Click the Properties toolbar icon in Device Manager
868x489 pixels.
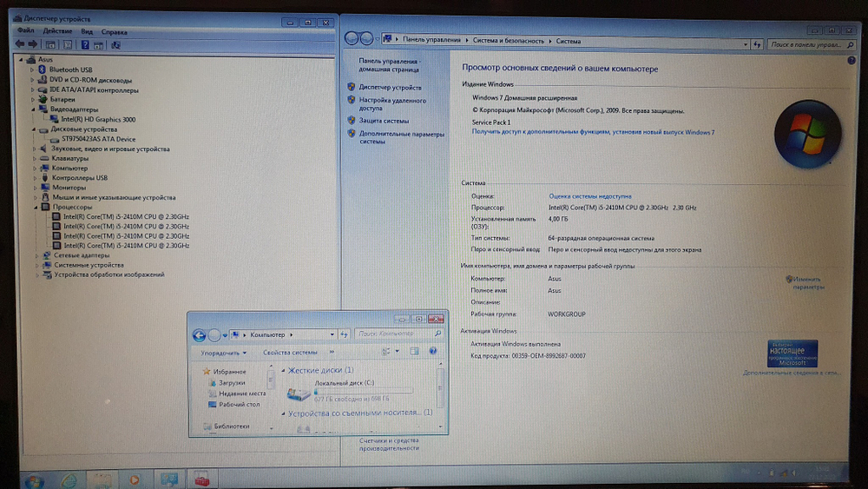pyautogui.click(x=68, y=45)
